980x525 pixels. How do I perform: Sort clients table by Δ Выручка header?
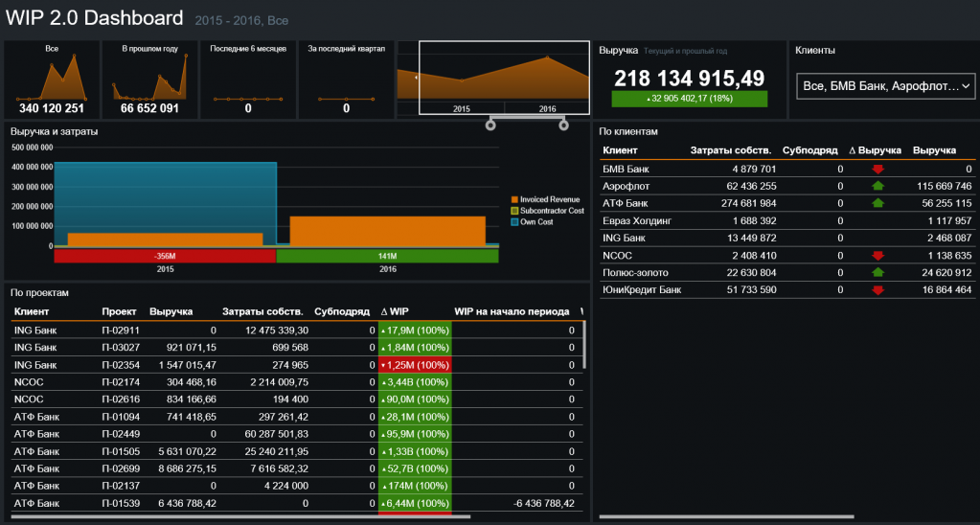coord(875,150)
